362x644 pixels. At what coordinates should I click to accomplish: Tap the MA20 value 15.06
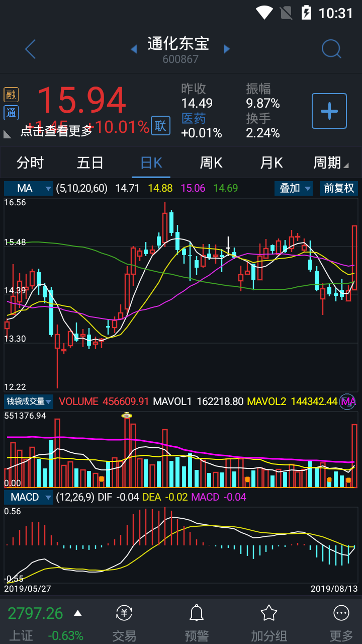pyautogui.click(x=193, y=188)
